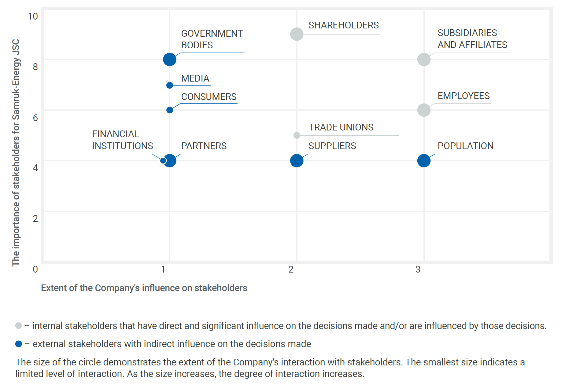This screenshot has width=565, height=392.
Task: Click the y-axis tick label 10
Action: pos(33,16)
